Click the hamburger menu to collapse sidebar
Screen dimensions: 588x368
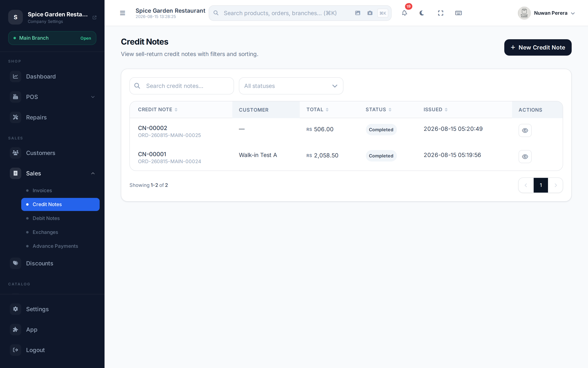122,13
